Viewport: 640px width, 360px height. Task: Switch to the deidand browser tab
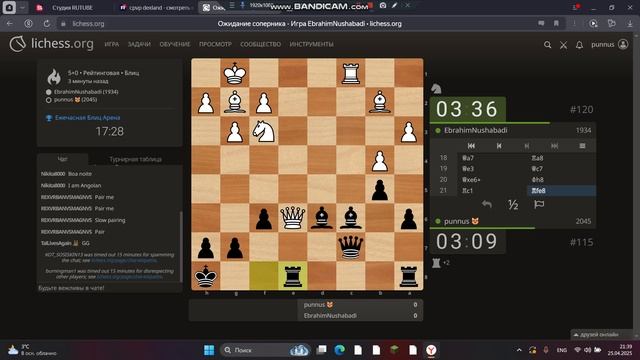(x=155, y=7)
